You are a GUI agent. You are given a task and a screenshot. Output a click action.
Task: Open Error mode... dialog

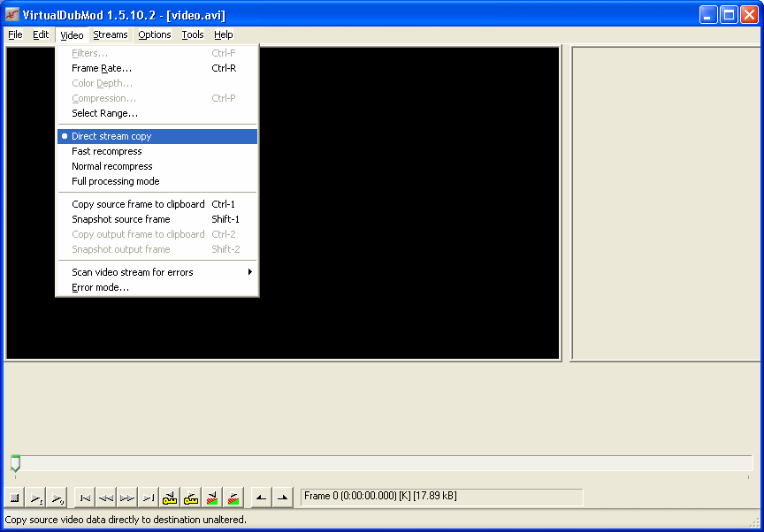click(157, 288)
